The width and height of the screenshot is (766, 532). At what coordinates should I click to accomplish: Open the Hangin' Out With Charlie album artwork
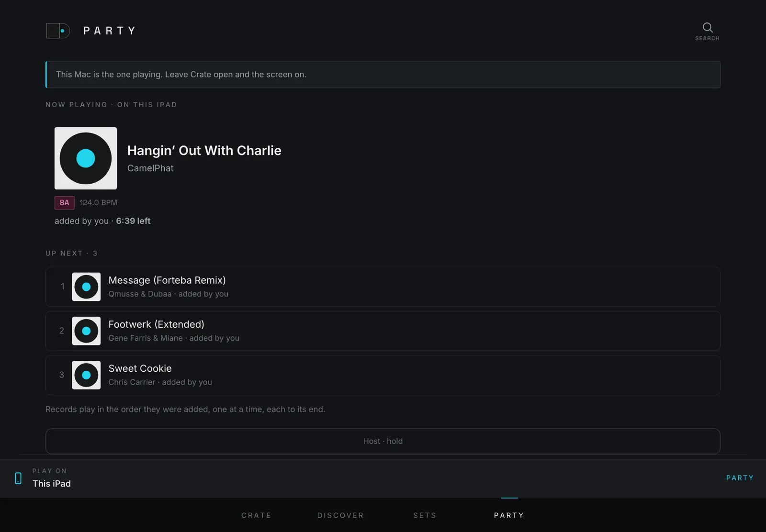86,158
